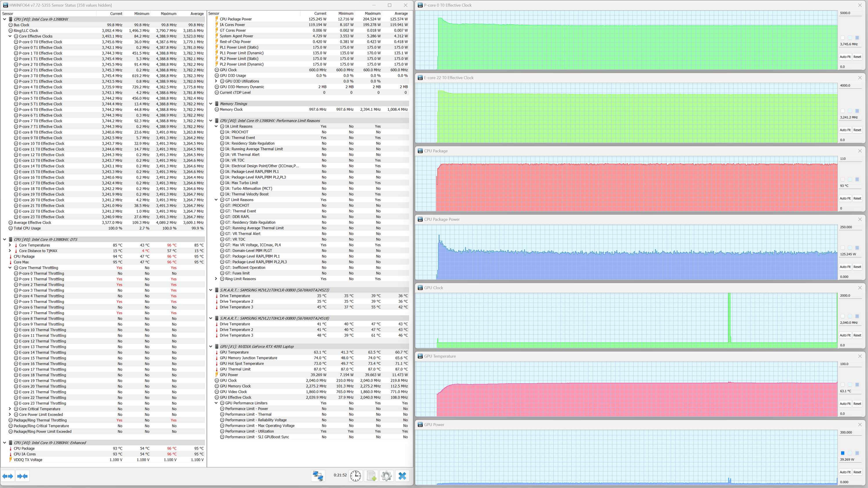The width and height of the screenshot is (868, 488).
Task: Open sensor settings gear icon
Action: pyautogui.click(x=387, y=476)
